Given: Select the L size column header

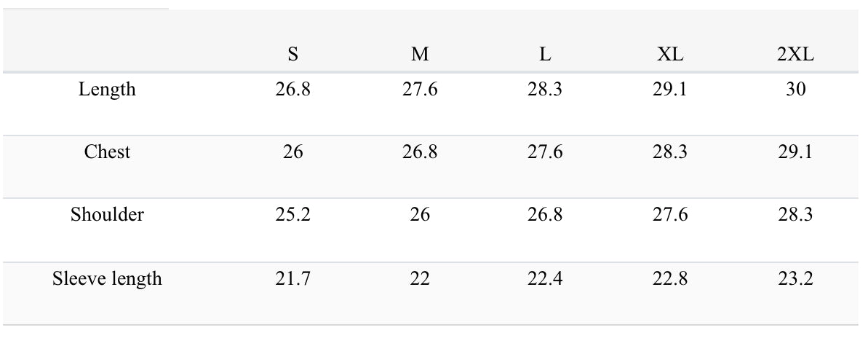Looking at the screenshot, I should point(545,55).
